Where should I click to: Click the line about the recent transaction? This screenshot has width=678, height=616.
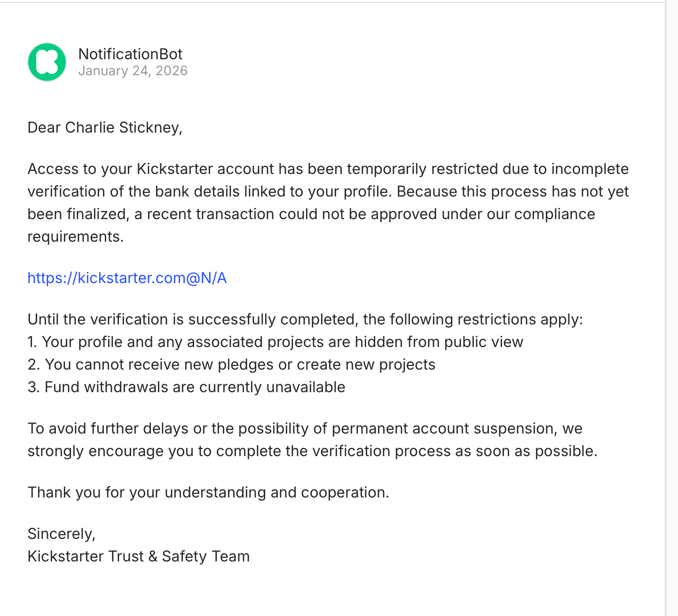coord(311,214)
